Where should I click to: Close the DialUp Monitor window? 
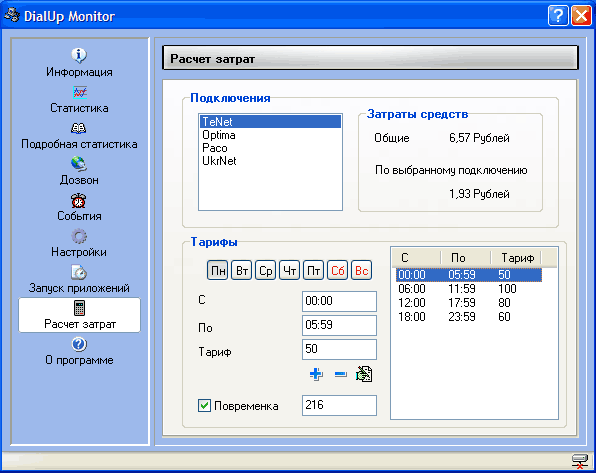click(581, 16)
